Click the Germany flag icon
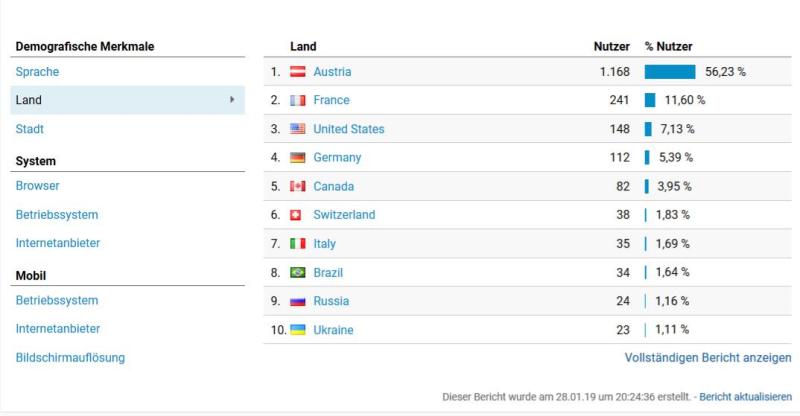The image size is (800, 416). tap(297, 158)
